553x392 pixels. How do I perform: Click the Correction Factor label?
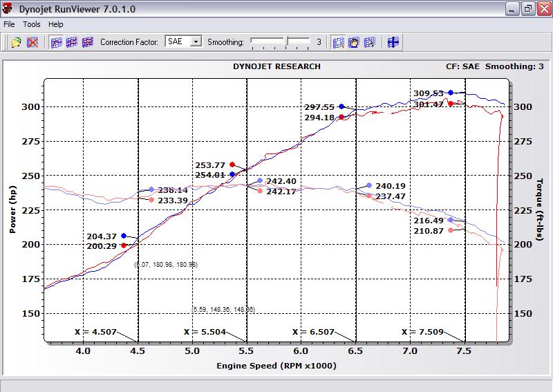coord(129,42)
